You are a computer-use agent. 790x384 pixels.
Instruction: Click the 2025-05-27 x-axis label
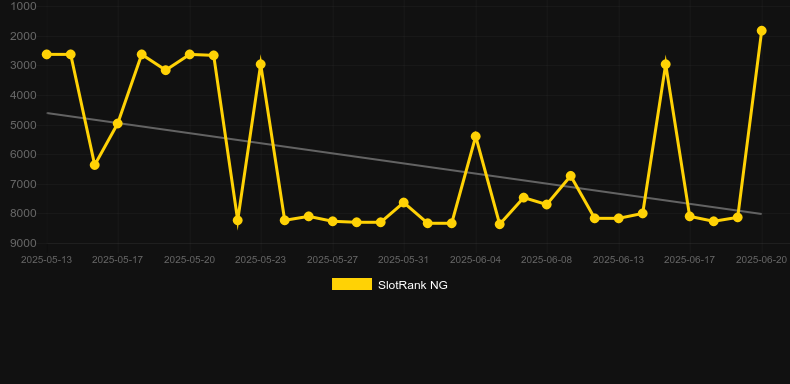333,260
